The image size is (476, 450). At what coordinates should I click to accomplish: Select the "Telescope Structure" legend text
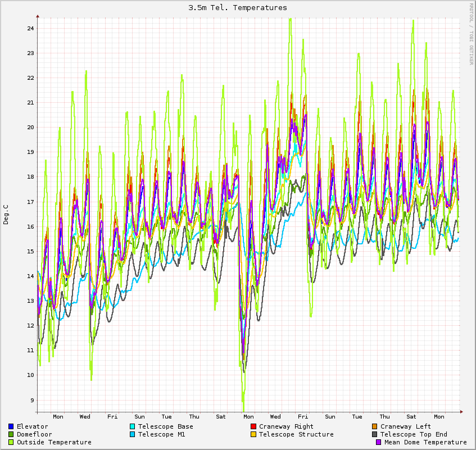pos(296,434)
